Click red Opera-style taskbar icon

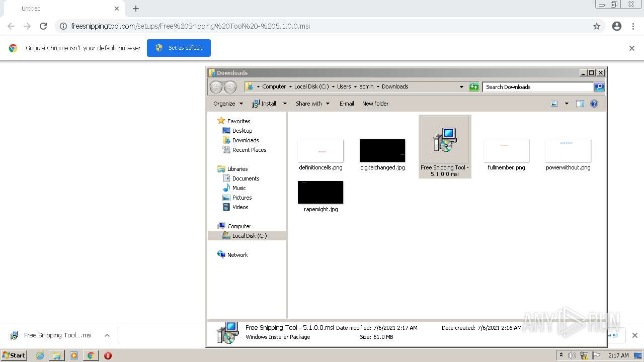coord(108,355)
